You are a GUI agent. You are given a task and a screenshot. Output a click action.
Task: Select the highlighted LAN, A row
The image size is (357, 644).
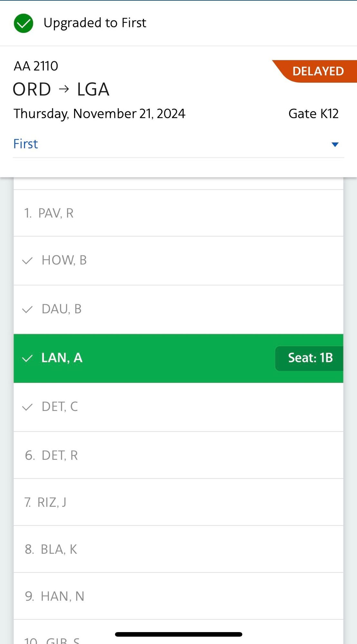[x=161, y=358]
